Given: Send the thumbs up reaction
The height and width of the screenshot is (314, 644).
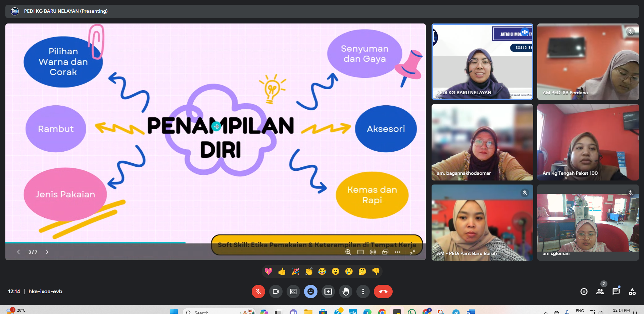Looking at the screenshot, I should pos(282,271).
